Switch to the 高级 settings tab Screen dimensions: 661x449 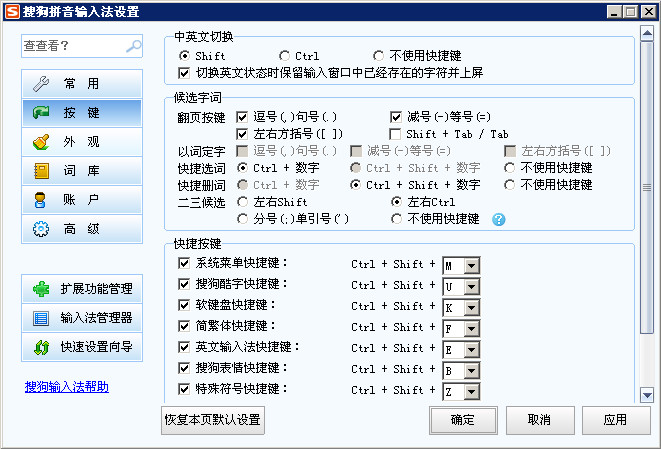pyautogui.click(x=82, y=229)
